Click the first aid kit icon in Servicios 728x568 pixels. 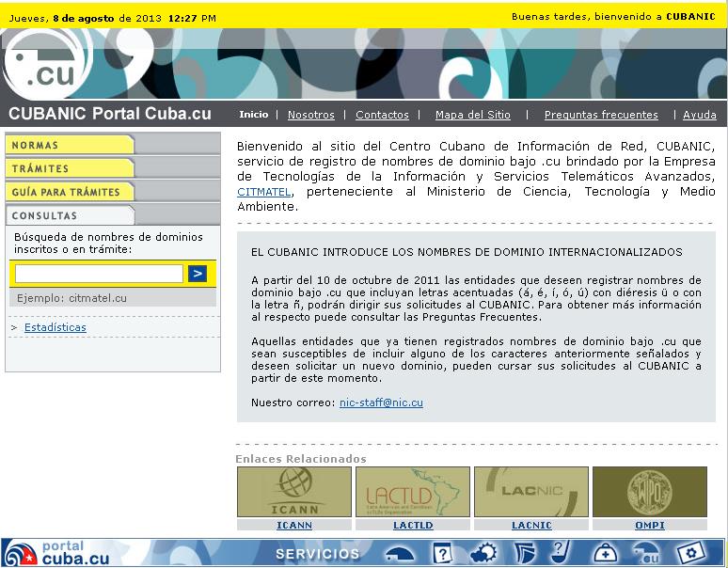606,553
